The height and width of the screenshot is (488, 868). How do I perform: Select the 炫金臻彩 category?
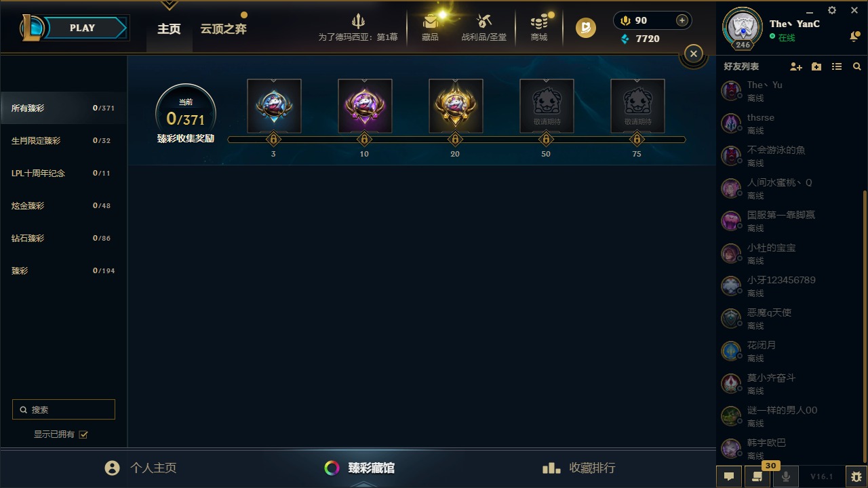(64, 205)
